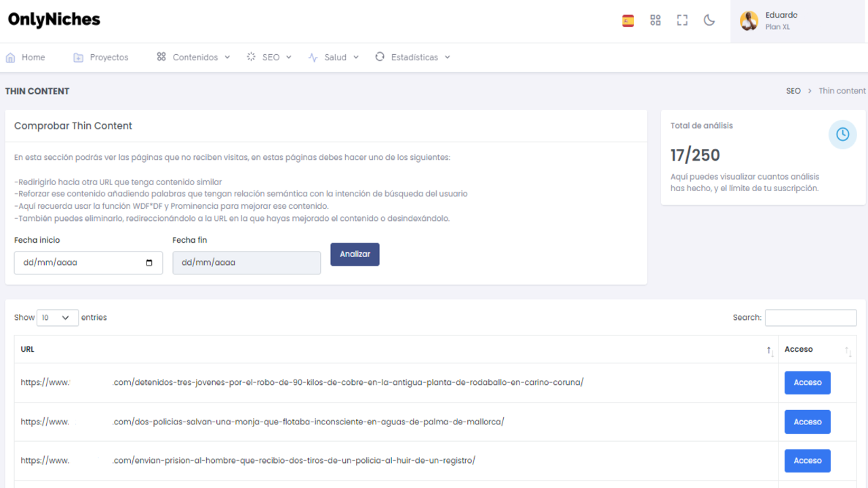The height and width of the screenshot is (488, 868).
Task: Open the Estadísticas menu
Action: coord(413,58)
